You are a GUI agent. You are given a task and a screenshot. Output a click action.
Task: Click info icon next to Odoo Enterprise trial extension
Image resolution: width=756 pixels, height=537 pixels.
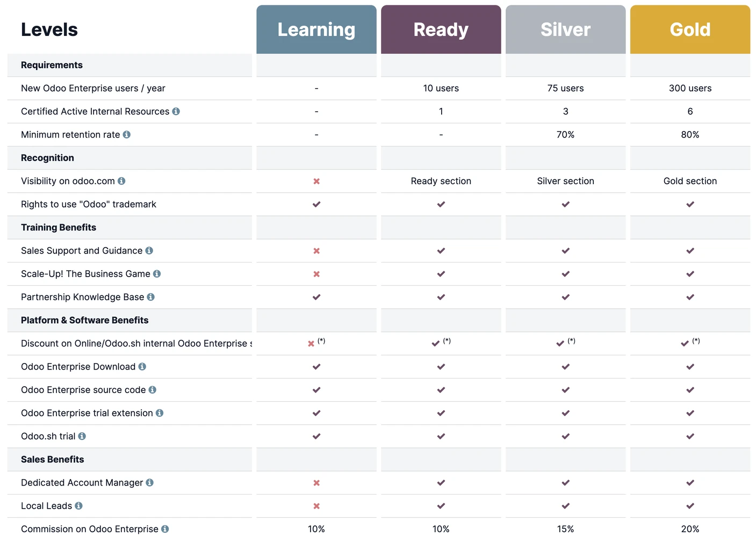point(160,413)
